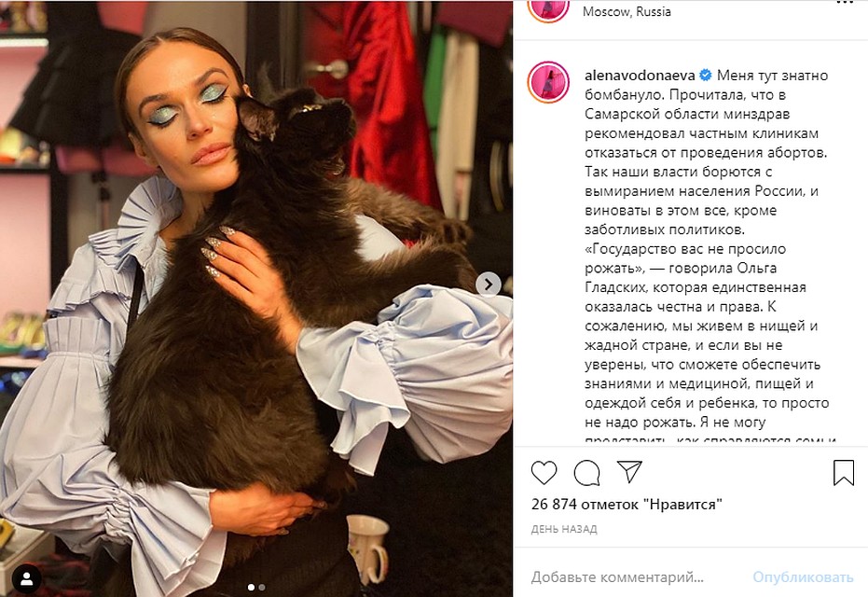Click the header profile avatar at top

[548, 9]
